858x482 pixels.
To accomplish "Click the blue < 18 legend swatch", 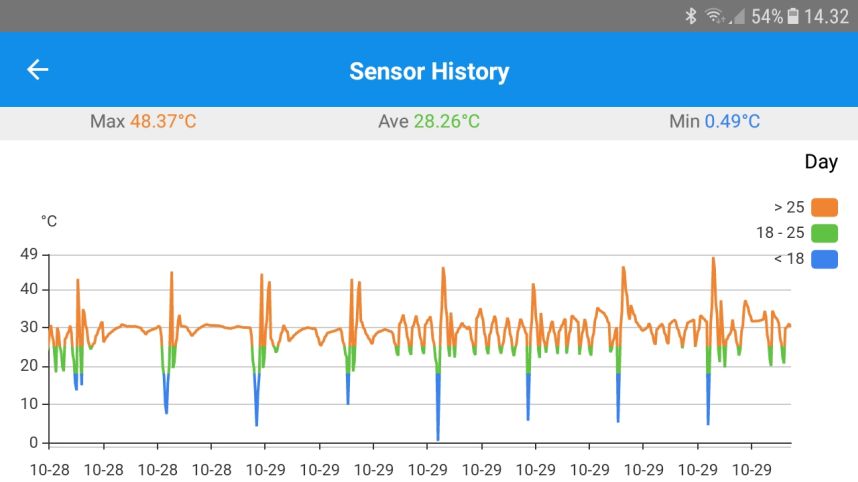I will [824, 259].
